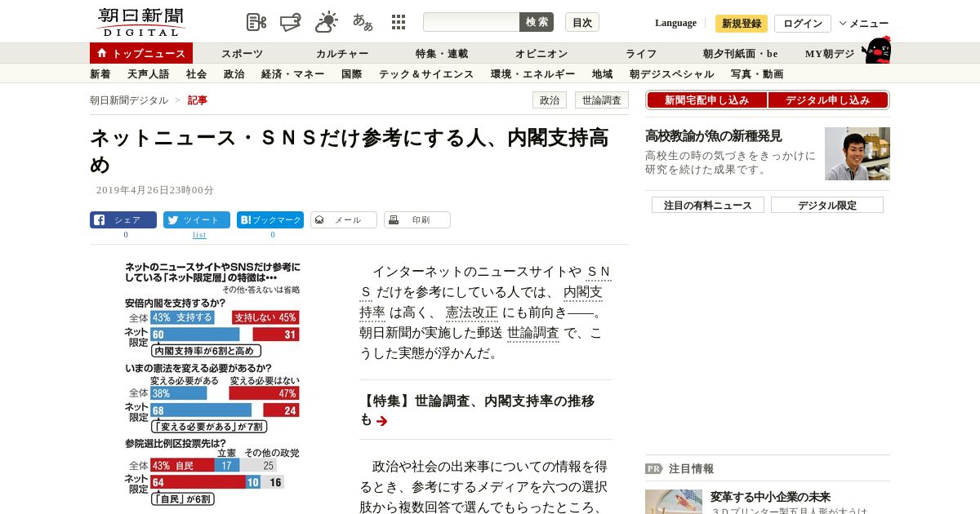Switch to 注目の有料ニュース tab
This screenshot has height=514, width=980.
(708, 205)
